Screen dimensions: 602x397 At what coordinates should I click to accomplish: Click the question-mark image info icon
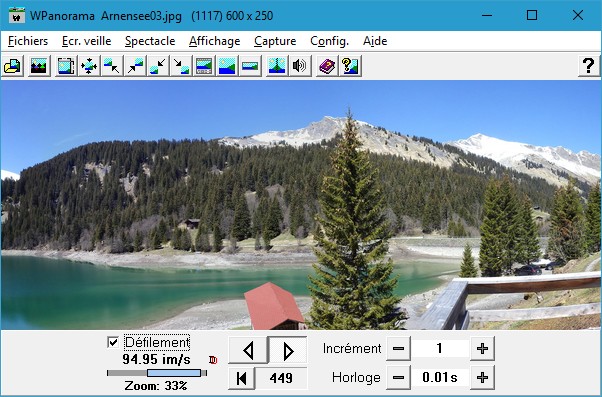coord(350,66)
